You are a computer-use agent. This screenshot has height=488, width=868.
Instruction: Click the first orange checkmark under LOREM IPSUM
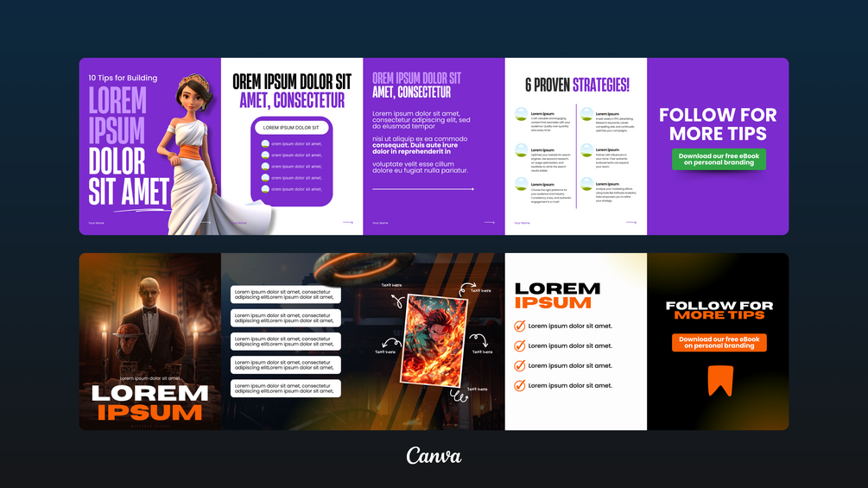pos(519,326)
